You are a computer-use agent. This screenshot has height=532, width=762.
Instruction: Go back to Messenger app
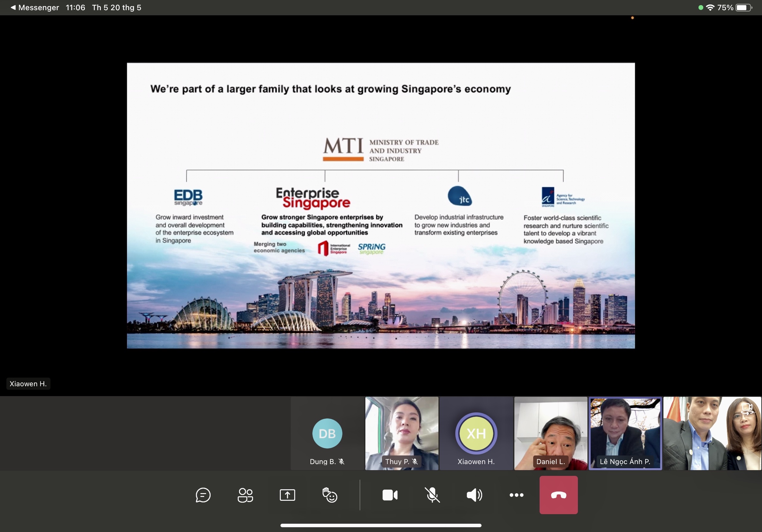pos(35,7)
